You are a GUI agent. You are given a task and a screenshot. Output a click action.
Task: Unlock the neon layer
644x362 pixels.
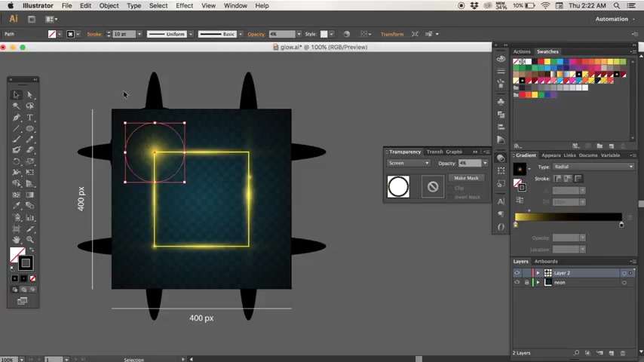[x=526, y=282]
